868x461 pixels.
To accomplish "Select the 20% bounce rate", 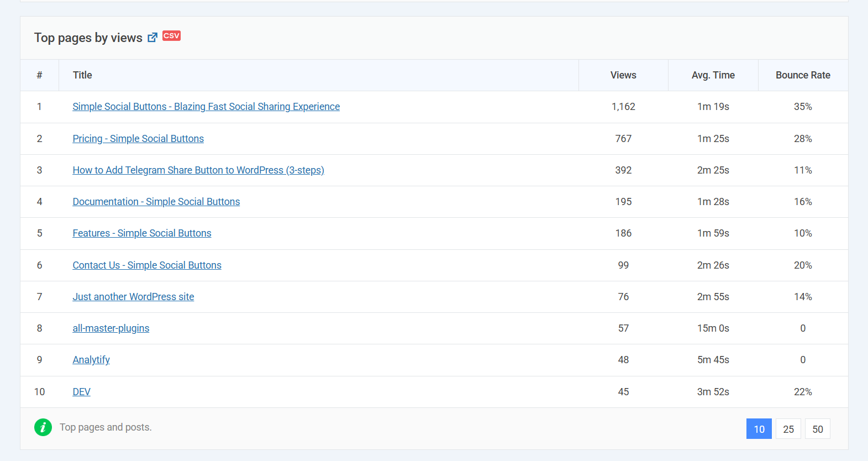I will click(803, 265).
